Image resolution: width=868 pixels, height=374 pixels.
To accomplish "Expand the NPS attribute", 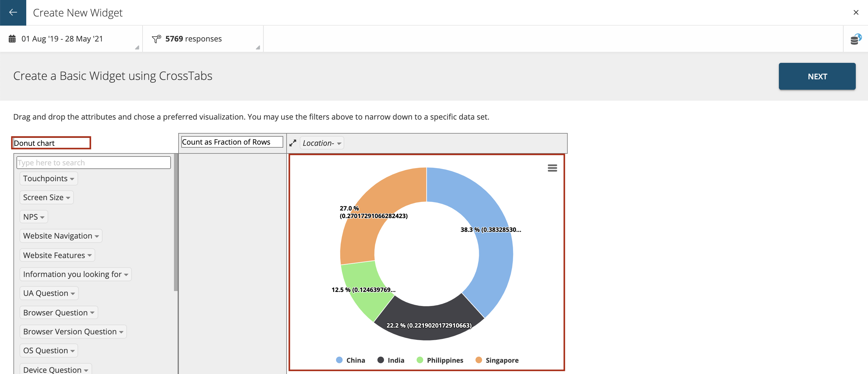I will 34,217.
